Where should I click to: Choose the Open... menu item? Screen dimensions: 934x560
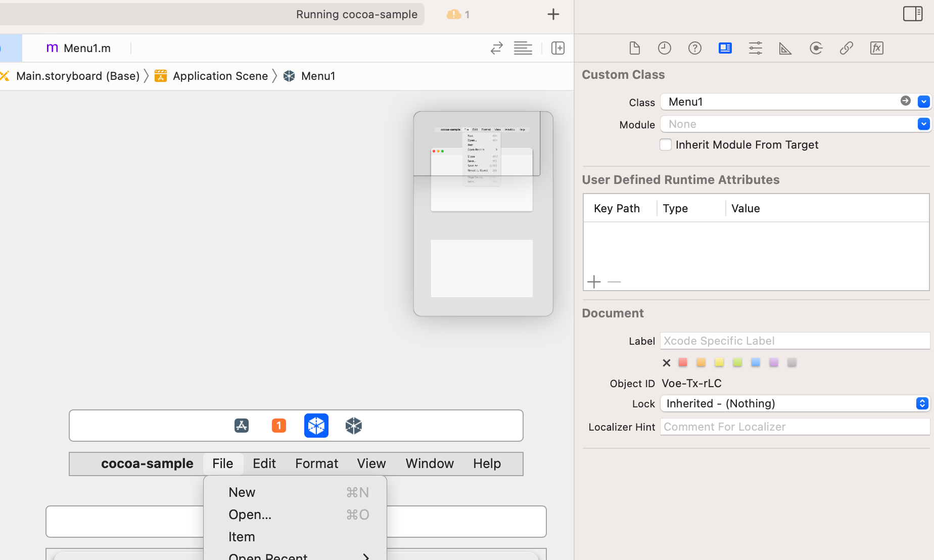point(250,515)
